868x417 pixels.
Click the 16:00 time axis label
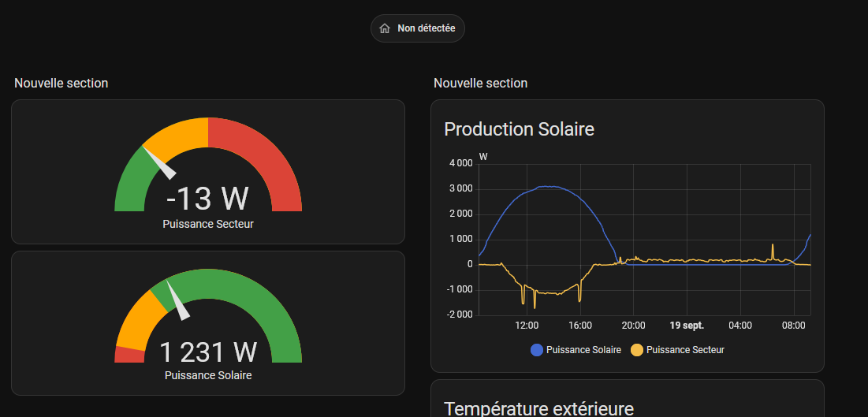[579, 326]
